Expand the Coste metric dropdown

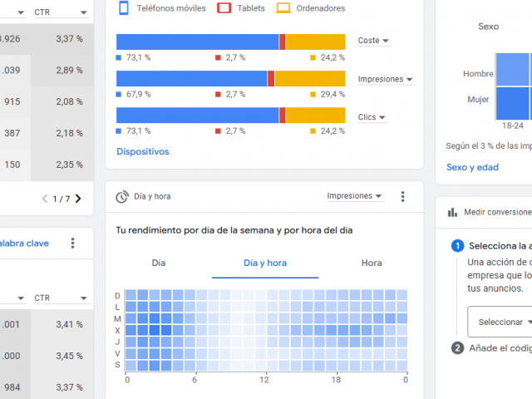pos(373,41)
